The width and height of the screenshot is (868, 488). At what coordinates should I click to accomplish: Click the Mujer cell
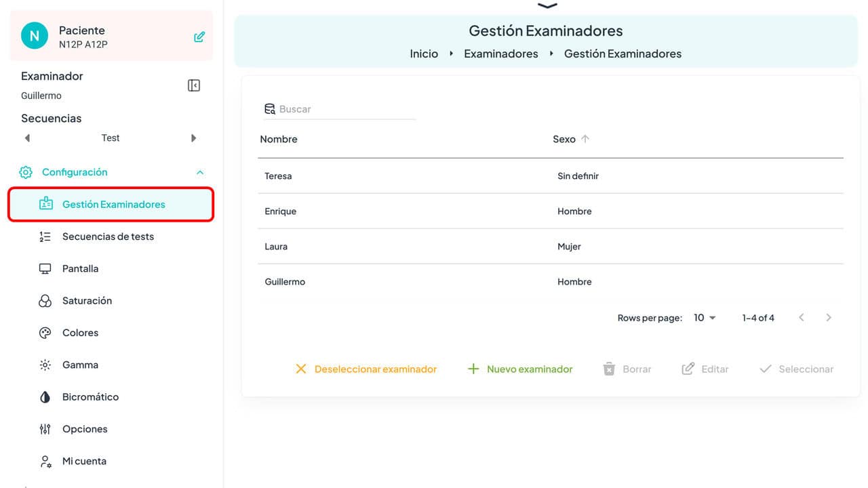click(569, 247)
